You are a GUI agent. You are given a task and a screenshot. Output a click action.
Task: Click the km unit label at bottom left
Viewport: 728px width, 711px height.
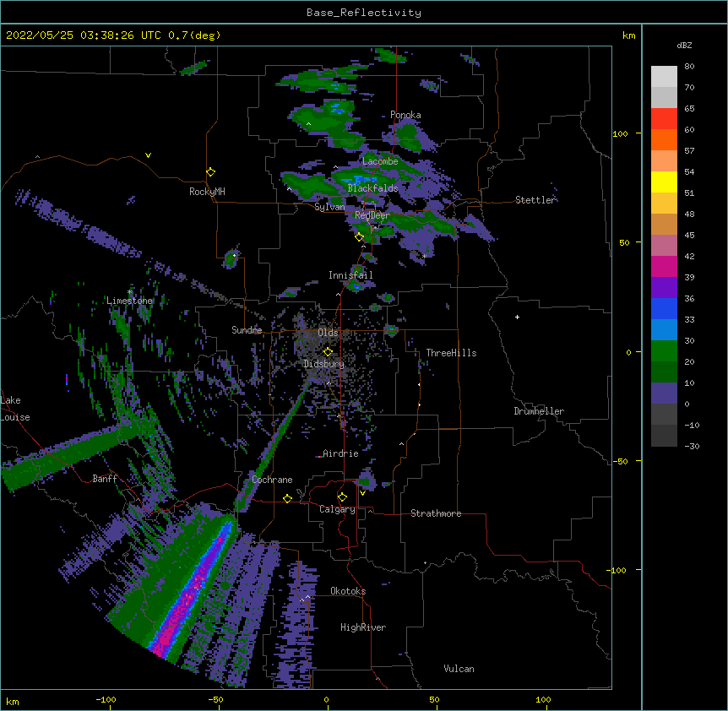[13, 702]
